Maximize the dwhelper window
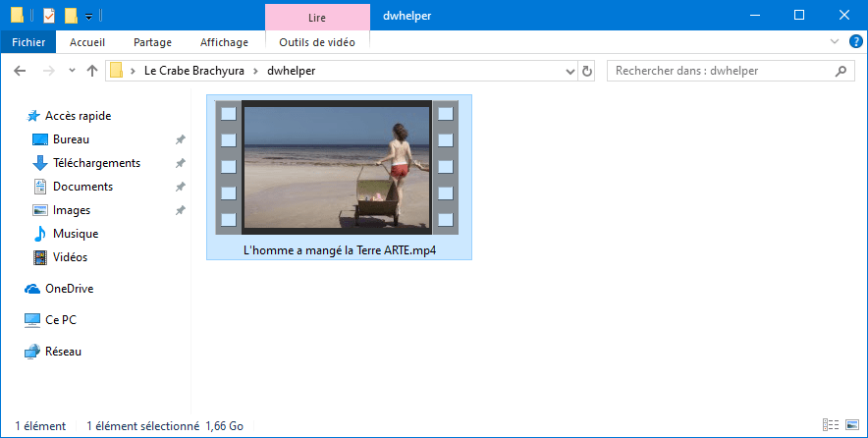The width and height of the screenshot is (868, 438). [x=799, y=16]
